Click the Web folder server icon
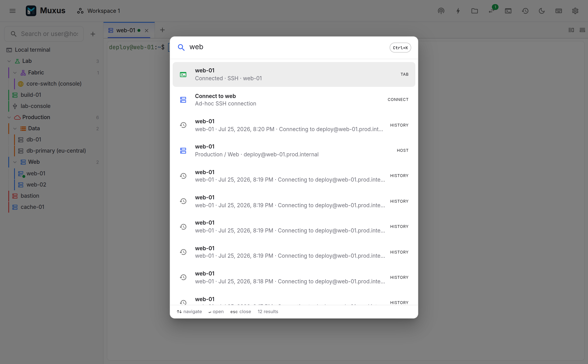The image size is (588, 364). tap(23, 162)
